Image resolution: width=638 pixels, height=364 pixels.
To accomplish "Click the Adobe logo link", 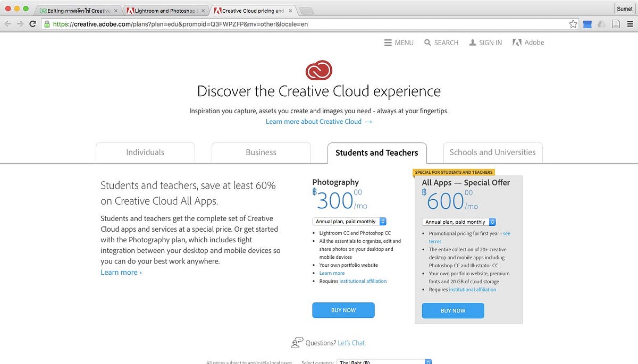I will pos(528,43).
